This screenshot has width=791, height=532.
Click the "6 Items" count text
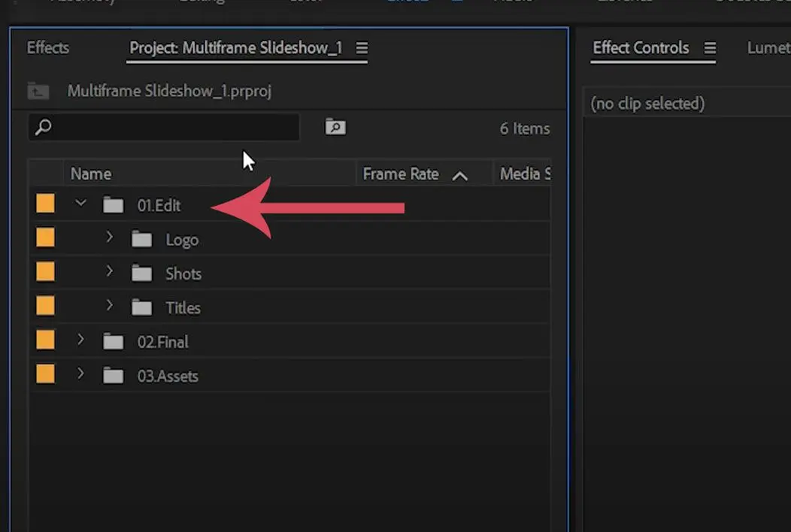pos(525,128)
